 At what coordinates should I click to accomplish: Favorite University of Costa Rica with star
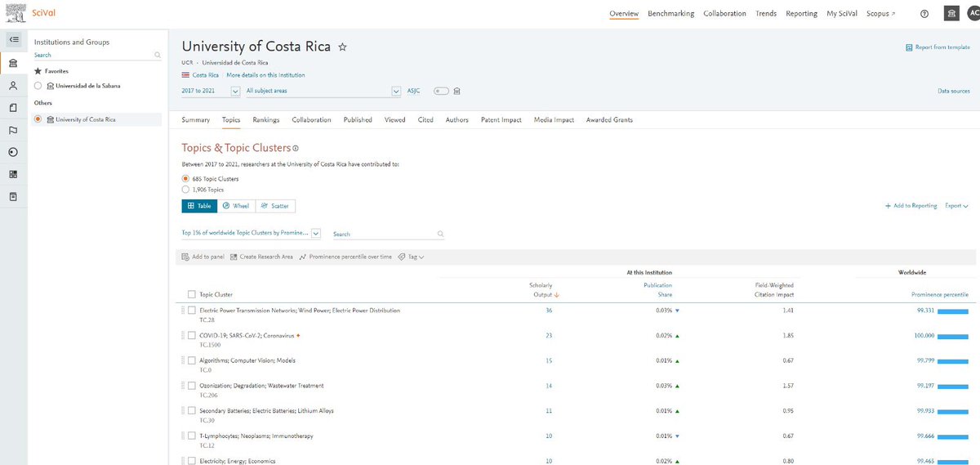tap(343, 47)
